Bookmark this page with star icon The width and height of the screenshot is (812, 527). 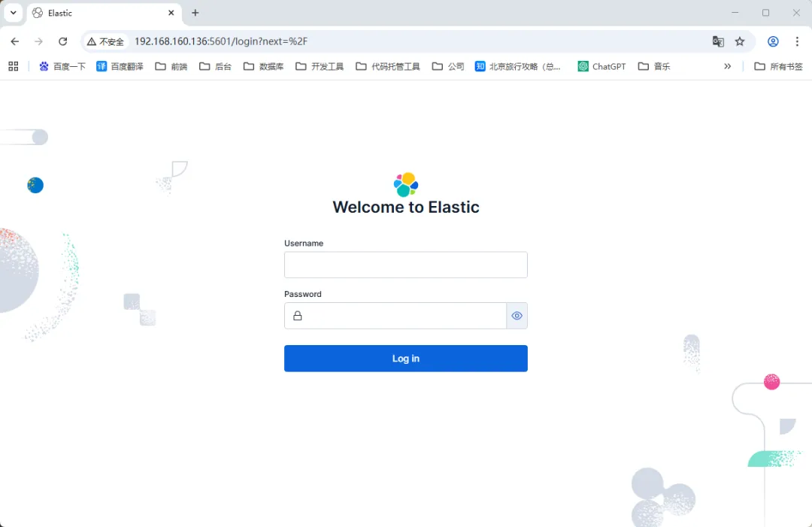click(x=740, y=41)
